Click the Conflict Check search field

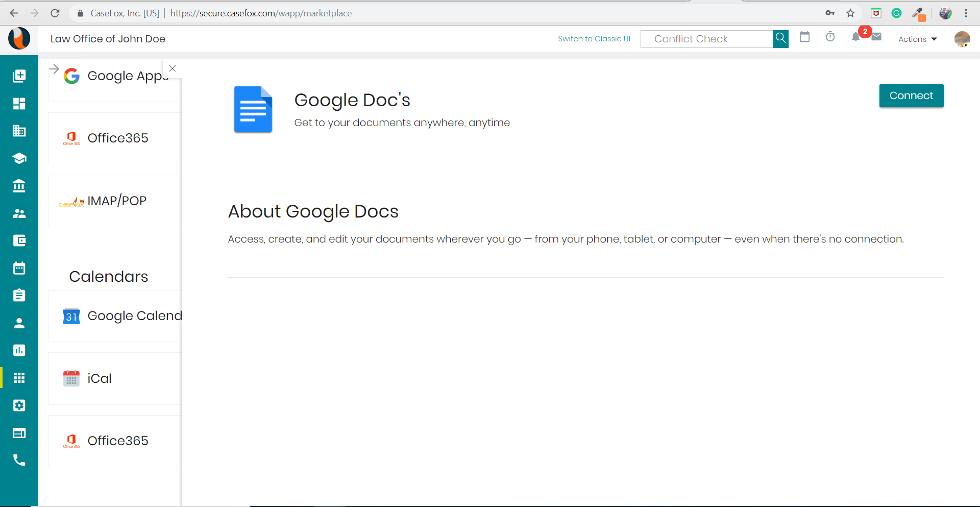[707, 39]
